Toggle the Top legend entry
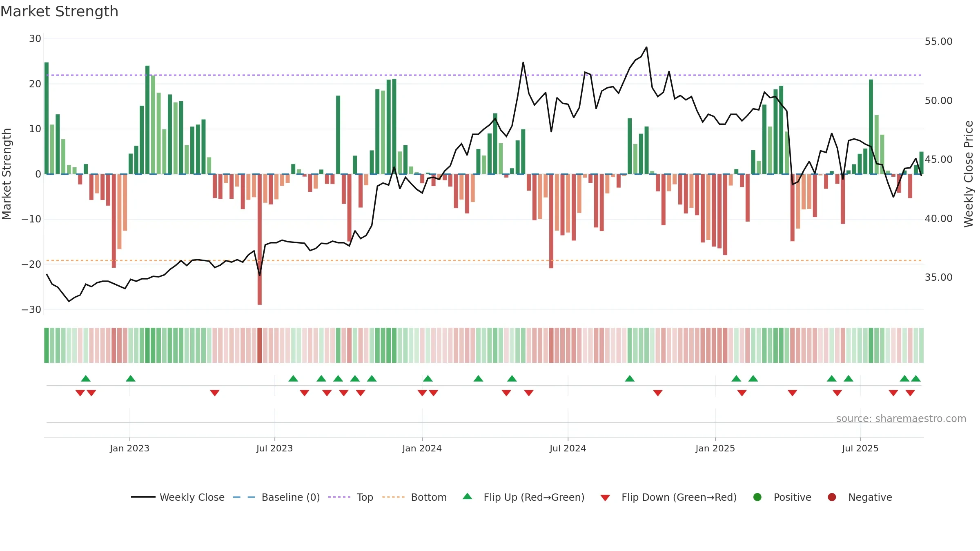The height and width of the screenshot is (551, 980). (351, 497)
